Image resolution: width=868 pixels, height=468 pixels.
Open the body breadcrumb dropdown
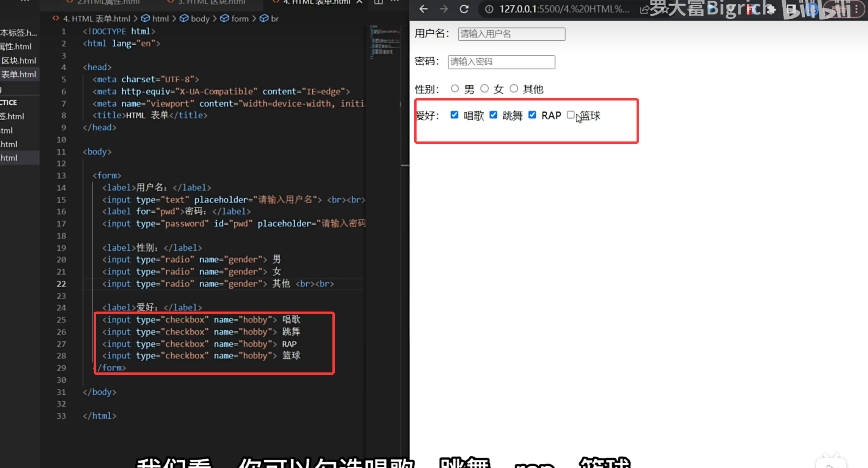200,19
